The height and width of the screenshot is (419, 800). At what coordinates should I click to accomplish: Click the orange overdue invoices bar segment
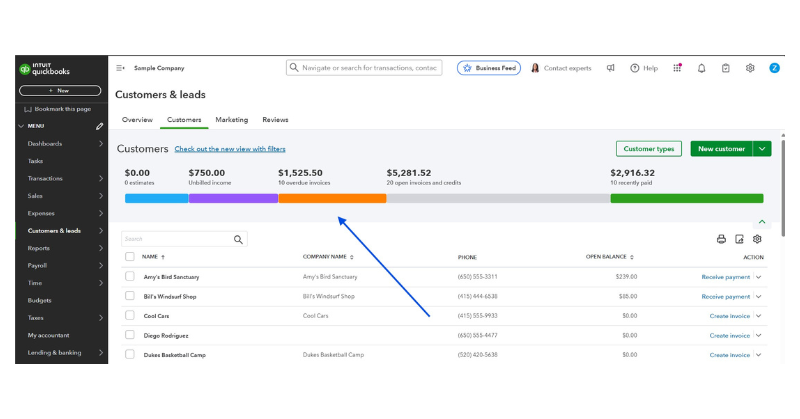[x=332, y=198]
